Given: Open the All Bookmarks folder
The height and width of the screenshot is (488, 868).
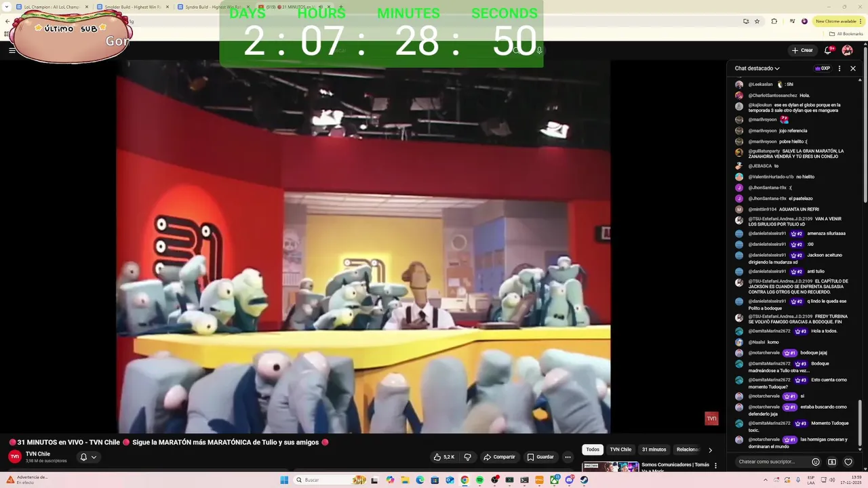Looking at the screenshot, I should coord(847,33).
